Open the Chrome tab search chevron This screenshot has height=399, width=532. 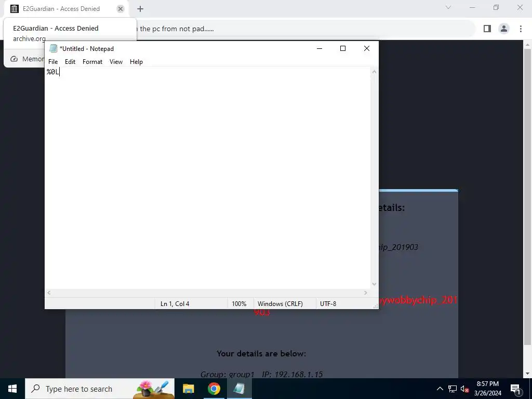click(x=448, y=7)
